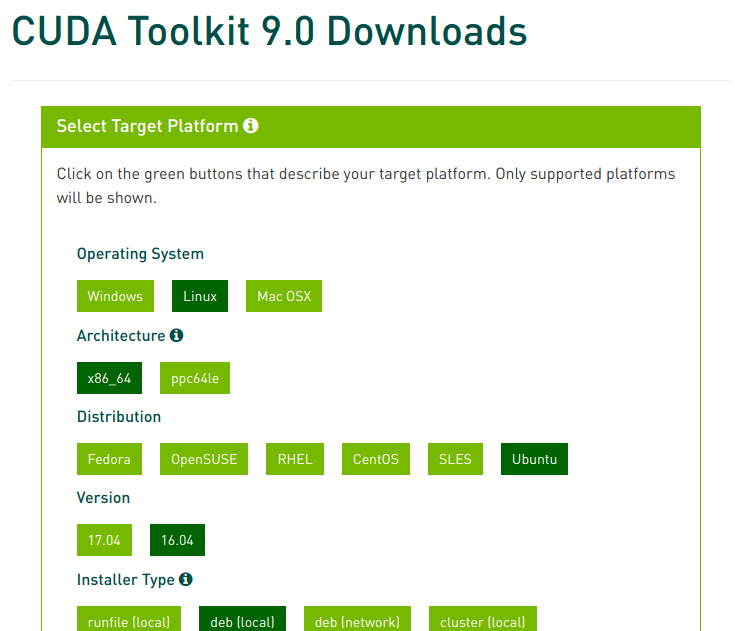Click the Architecture label text
Screen dimensions: 735x631
[121, 335]
